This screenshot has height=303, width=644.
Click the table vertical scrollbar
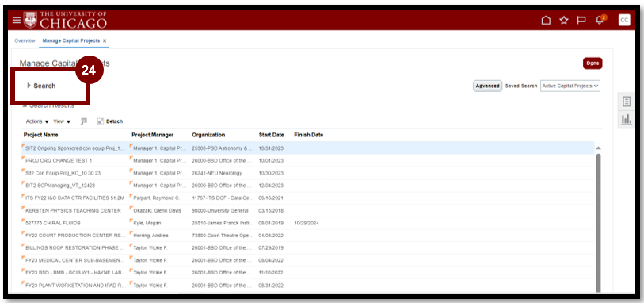[x=598, y=222]
